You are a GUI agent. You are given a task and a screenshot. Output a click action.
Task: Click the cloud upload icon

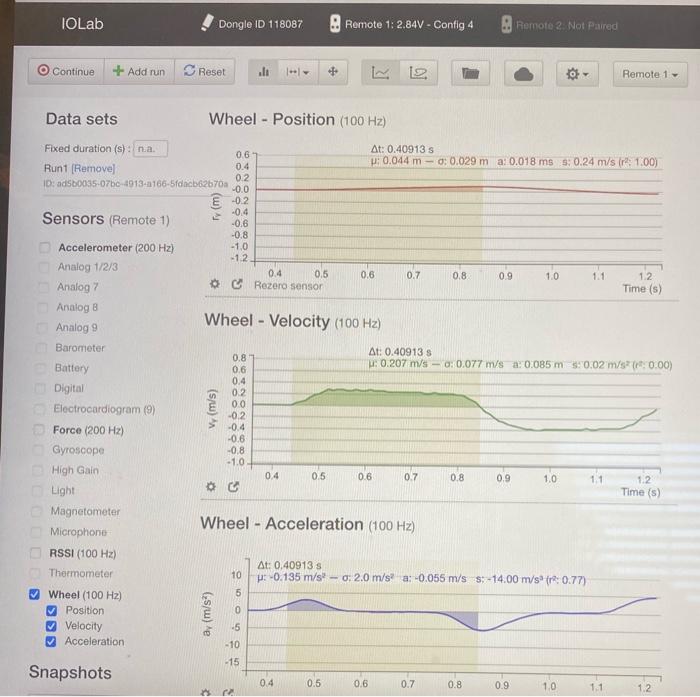click(x=523, y=74)
